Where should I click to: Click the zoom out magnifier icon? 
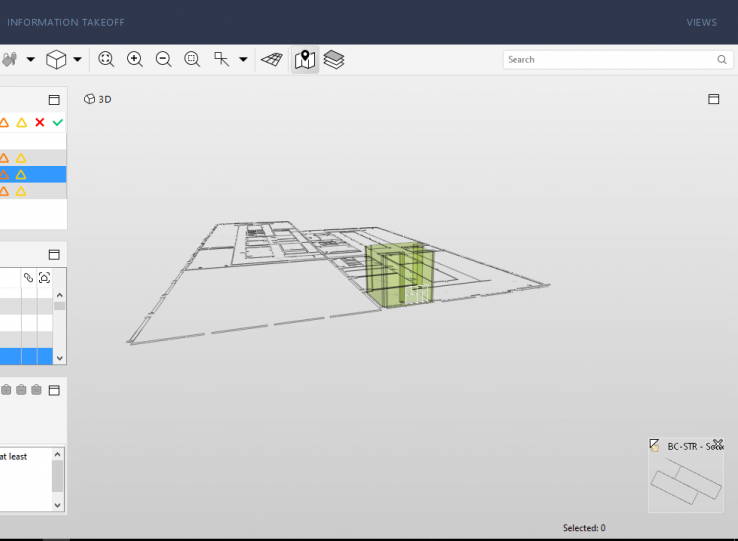pos(163,60)
